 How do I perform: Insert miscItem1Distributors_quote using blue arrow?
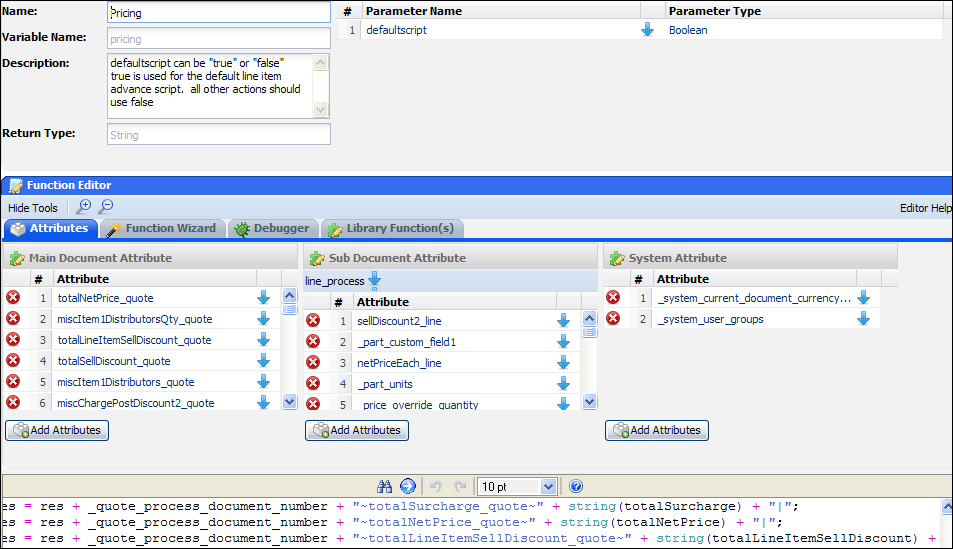263,381
